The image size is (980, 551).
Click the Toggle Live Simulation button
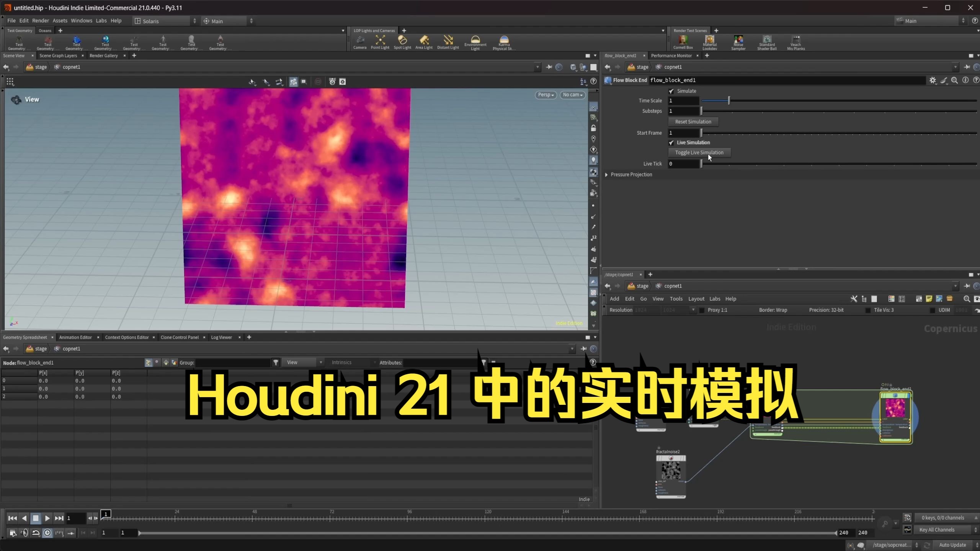point(699,153)
